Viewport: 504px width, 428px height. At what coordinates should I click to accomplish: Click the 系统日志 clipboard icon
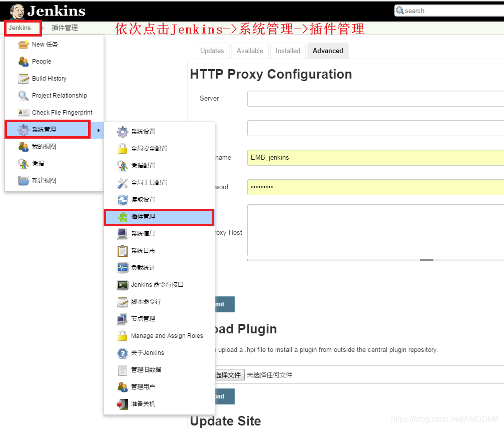click(x=123, y=251)
